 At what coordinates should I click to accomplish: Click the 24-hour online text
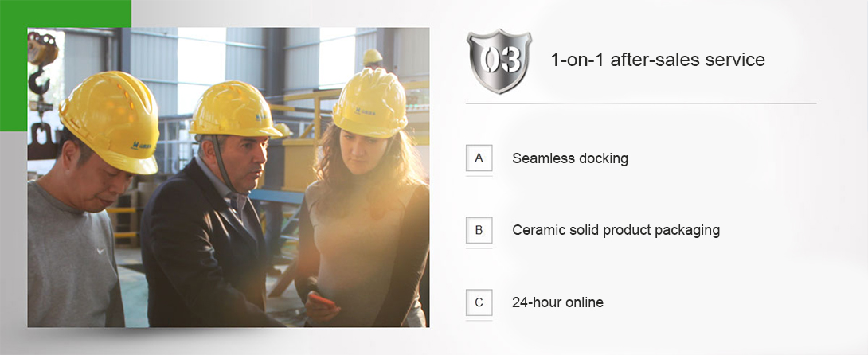point(558,302)
